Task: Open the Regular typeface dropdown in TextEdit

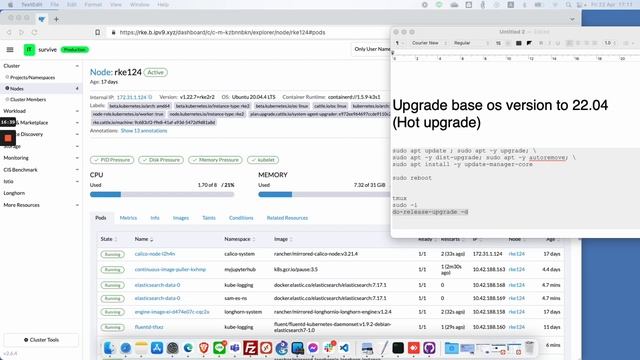Action: pos(470,43)
